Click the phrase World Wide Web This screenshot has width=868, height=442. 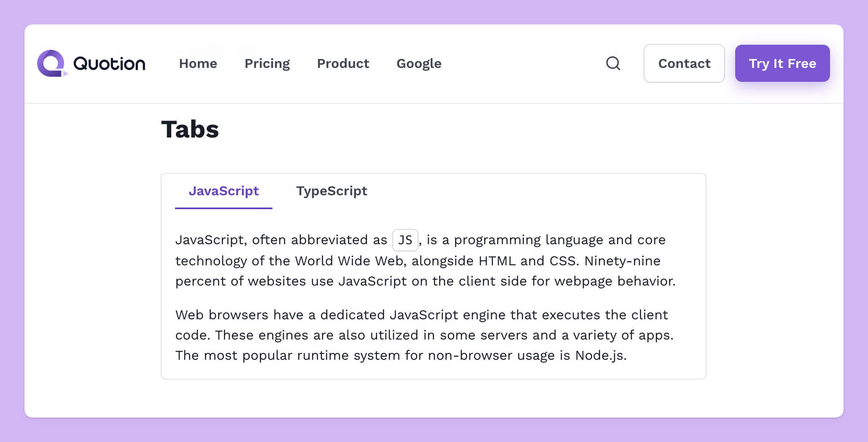[349, 261]
